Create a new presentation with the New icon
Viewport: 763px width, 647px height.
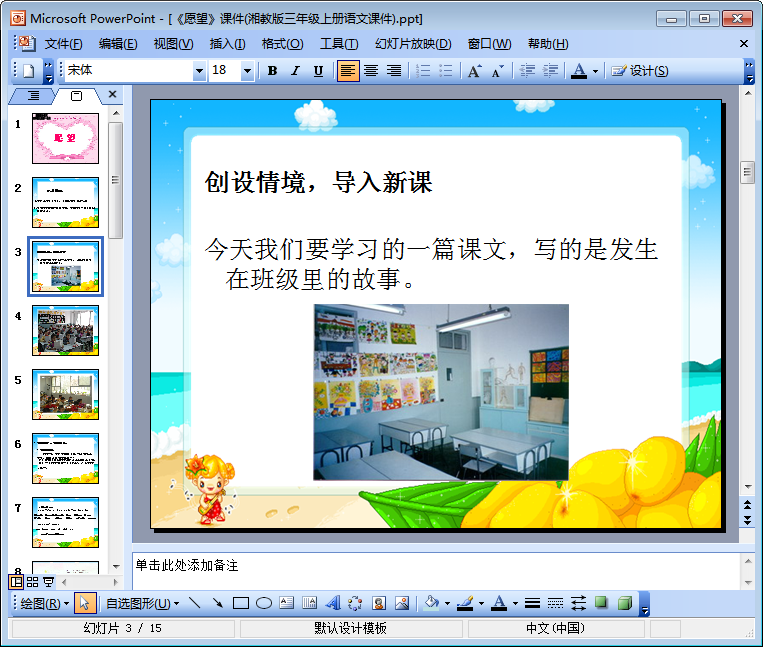pos(29,71)
